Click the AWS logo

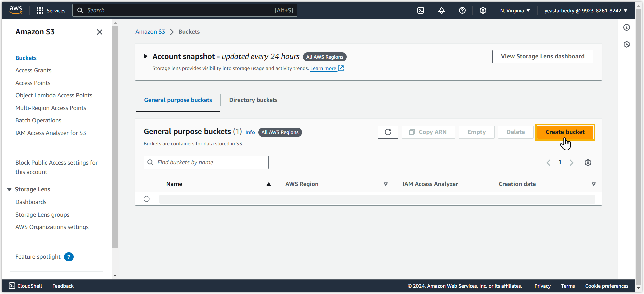[16, 10]
